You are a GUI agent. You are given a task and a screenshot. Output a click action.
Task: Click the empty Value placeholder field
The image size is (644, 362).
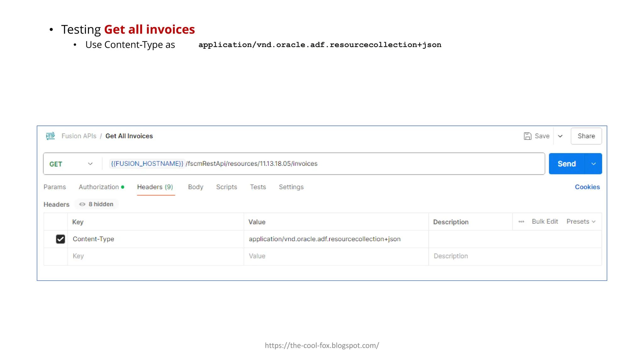click(336, 256)
